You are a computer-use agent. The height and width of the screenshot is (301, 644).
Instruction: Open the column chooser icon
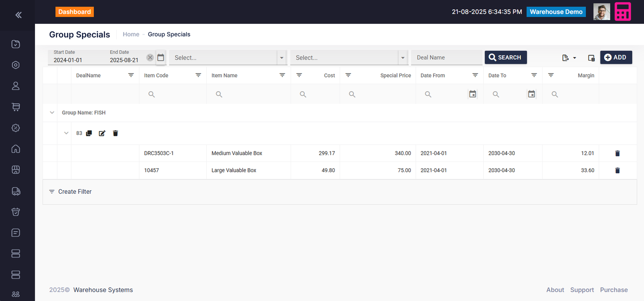(x=591, y=58)
